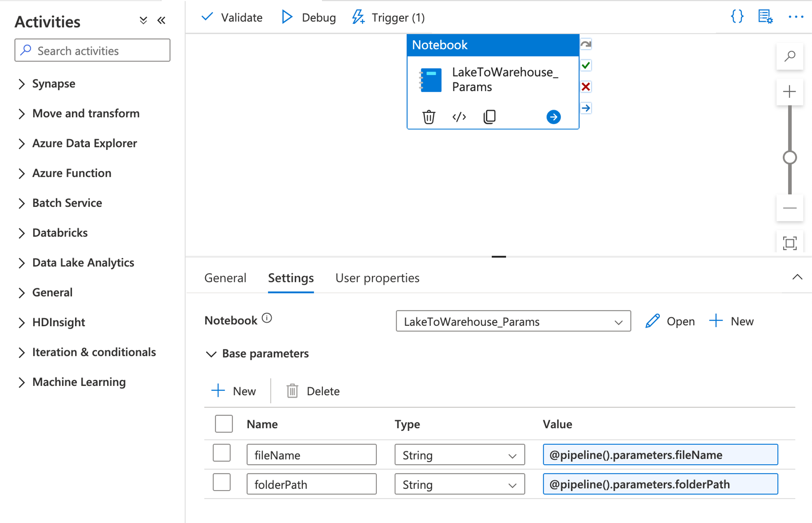Zoom in on canvas plus button
The height and width of the screenshot is (523, 812).
click(x=790, y=92)
